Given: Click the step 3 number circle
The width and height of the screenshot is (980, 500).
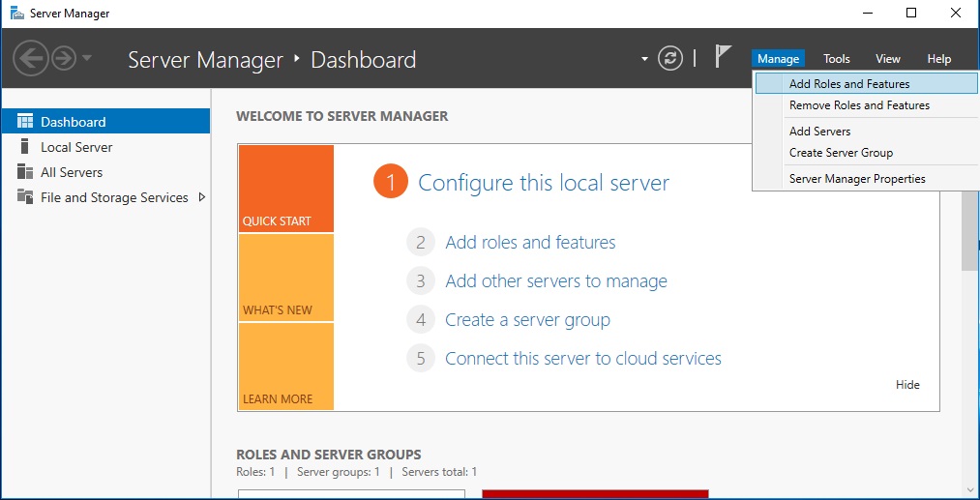Looking at the screenshot, I should [421, 281].
